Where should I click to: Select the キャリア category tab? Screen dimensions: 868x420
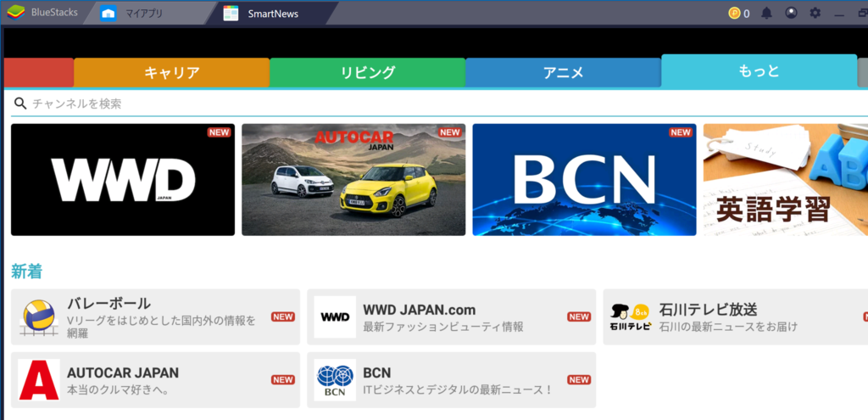(171, 73)
